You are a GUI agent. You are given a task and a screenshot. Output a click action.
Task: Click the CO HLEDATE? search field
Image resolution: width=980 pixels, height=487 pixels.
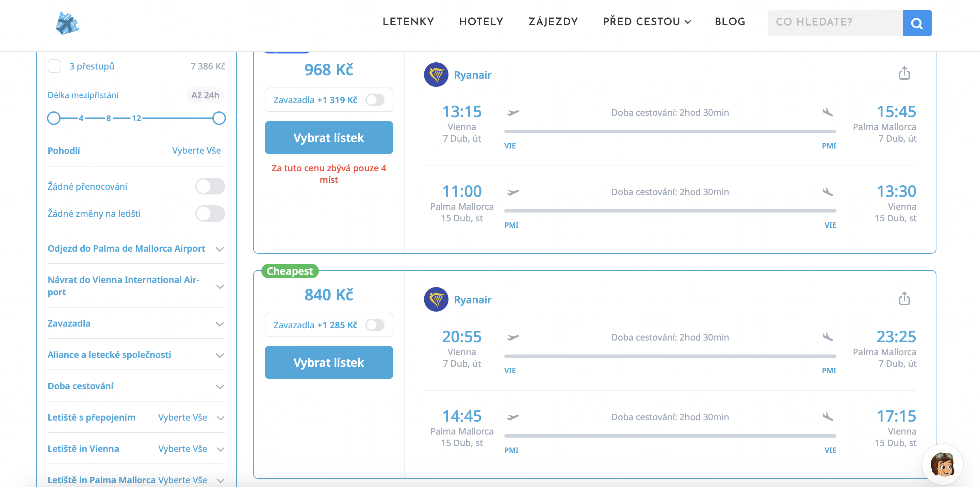(x=835, y=23)
